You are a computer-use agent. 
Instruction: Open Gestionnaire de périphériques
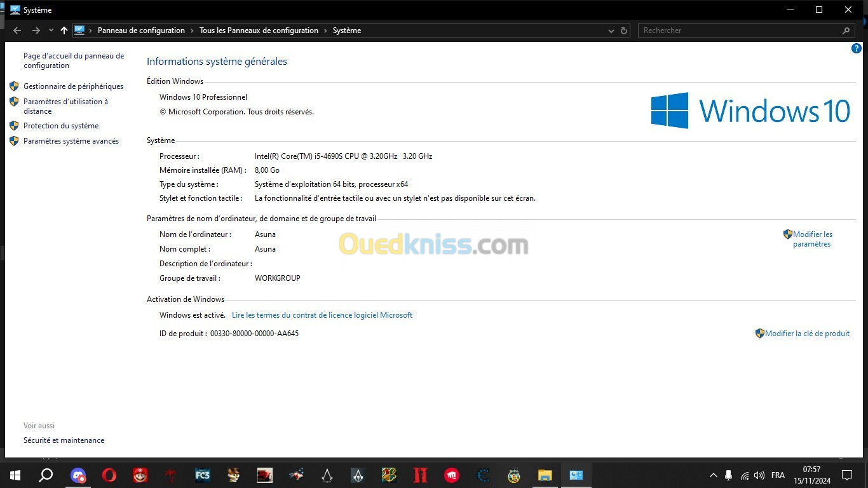click(73, 86)
